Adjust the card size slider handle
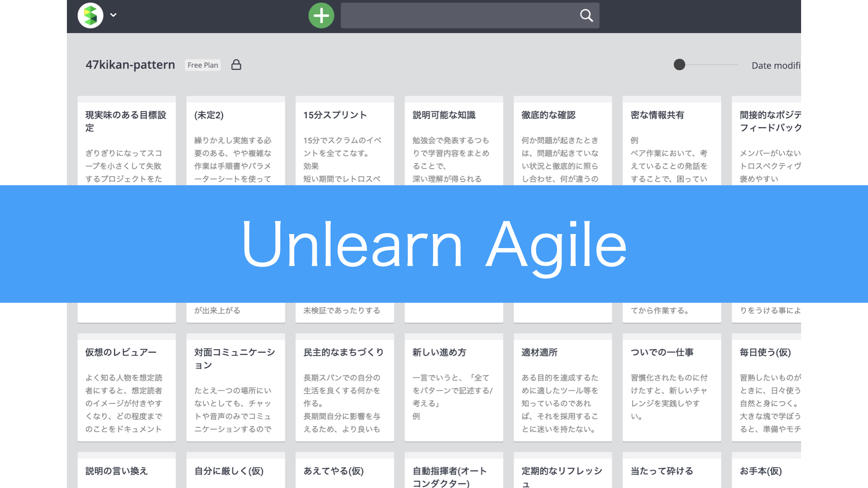 click(679, 65)
